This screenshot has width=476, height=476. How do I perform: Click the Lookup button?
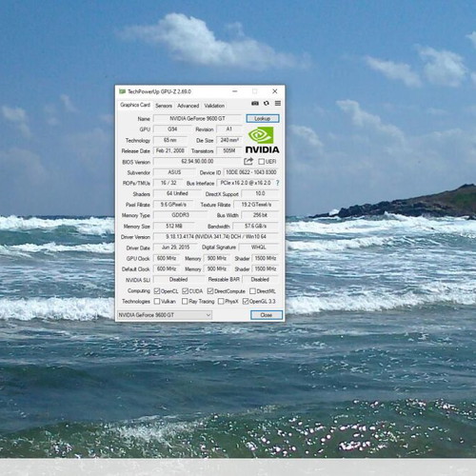(x=263, y=118)
